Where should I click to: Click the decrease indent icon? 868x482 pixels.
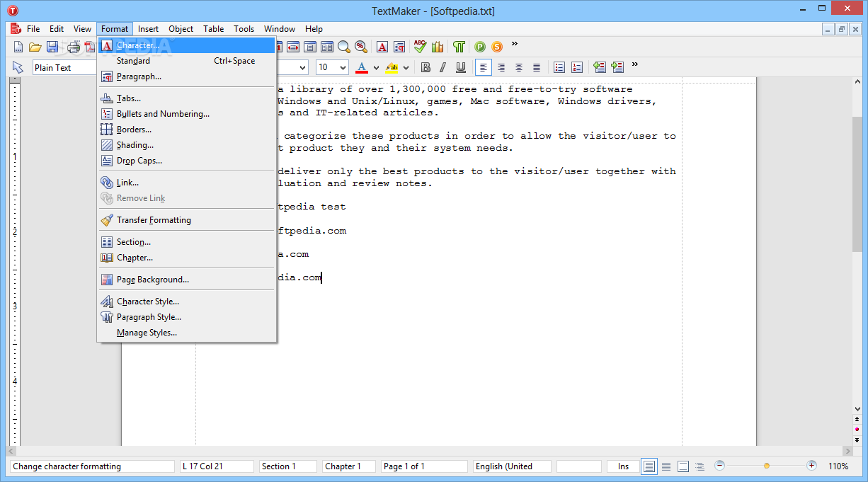tap(600, 67)
